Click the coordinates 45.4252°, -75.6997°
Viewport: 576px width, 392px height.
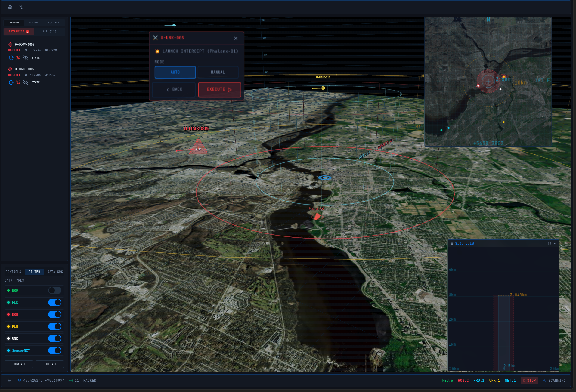(44, 381)
